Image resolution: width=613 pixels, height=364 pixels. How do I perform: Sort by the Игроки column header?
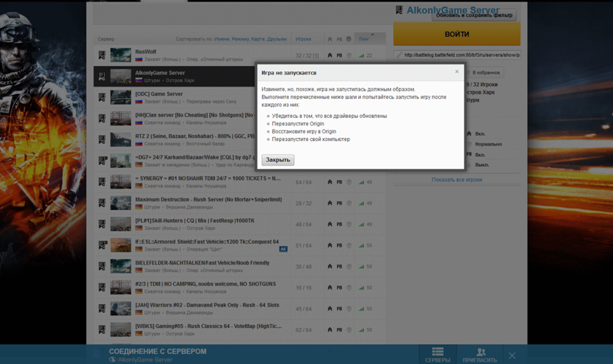[x=303, y=39]
